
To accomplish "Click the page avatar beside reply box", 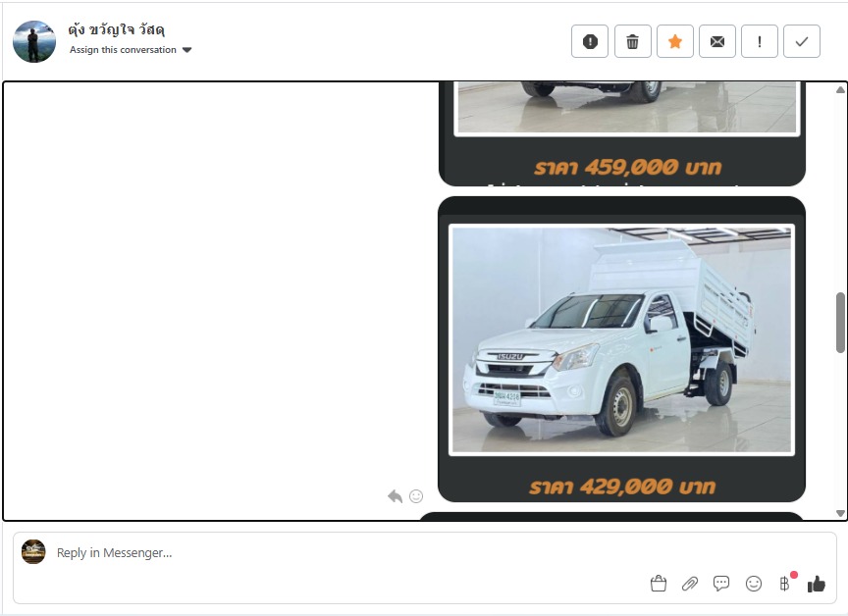I will tap(33, 551).
